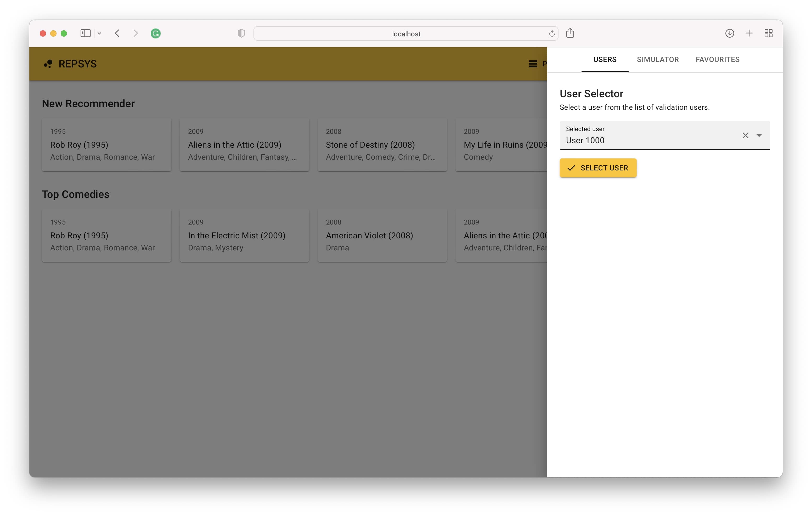Viewport: 812px width, 516px height.
Task: Click the REPSYS logo icon
Action: pyautogui.click(x=48, y=64)
